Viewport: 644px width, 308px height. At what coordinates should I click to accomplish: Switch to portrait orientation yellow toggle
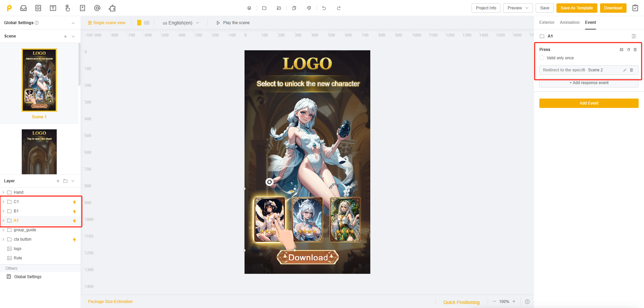139,23
